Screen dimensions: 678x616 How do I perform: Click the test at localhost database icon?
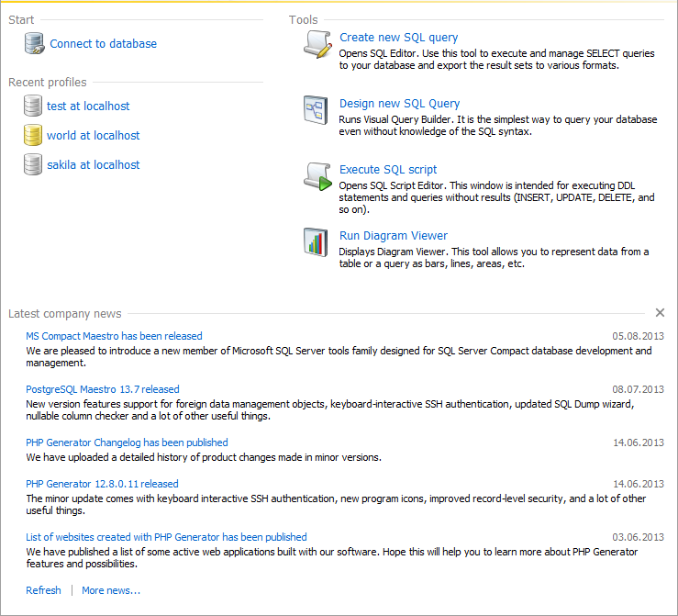tap(33, 106)
